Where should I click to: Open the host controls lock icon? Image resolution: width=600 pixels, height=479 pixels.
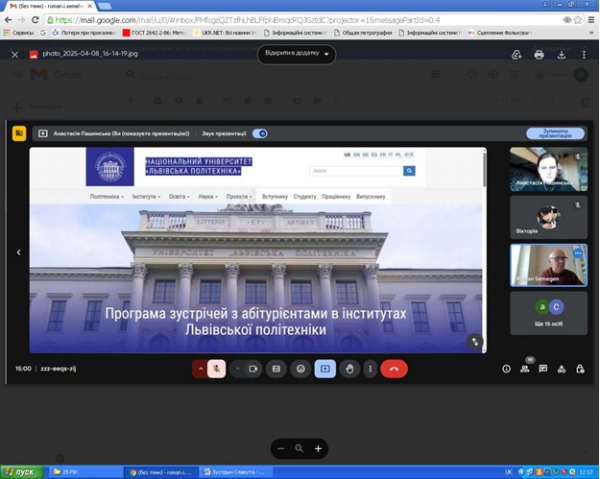coord(580,369)
